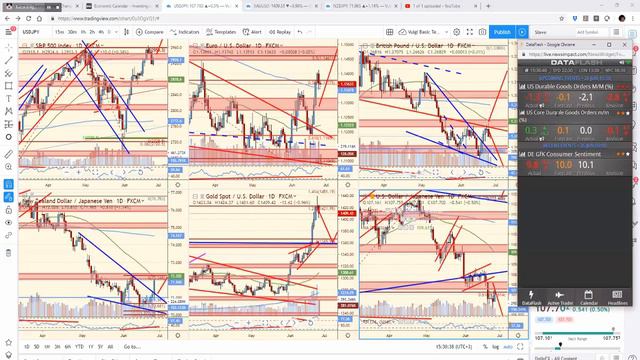Viewport: 640px width, 360px height.
Task: Select the ruler measure tool
Action: [9, 154]
